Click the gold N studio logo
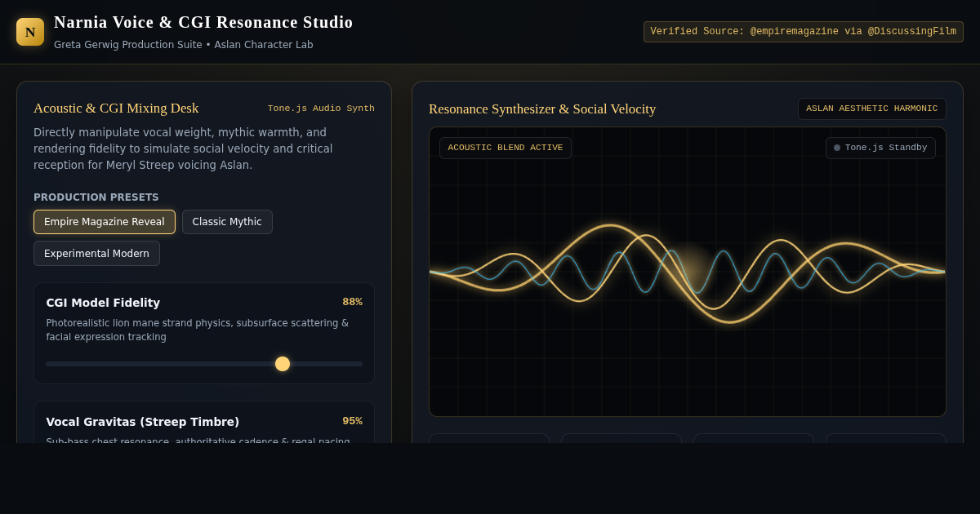980x514 pixels. click(30, 32)
